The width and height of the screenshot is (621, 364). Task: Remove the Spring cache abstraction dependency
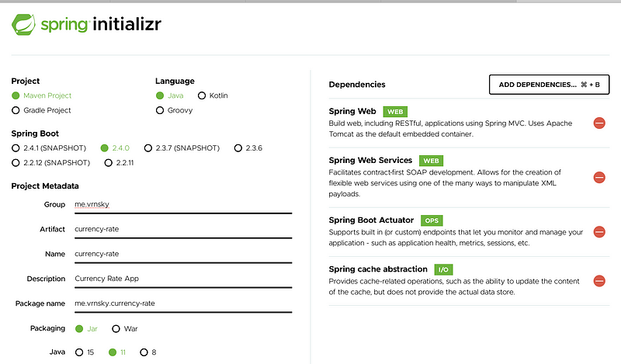599,281
